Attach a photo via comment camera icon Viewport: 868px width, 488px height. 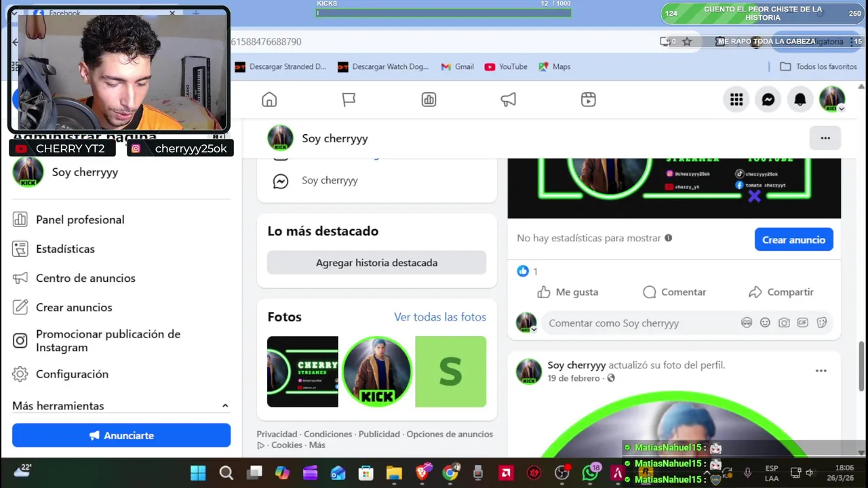[x=784, y=323]
